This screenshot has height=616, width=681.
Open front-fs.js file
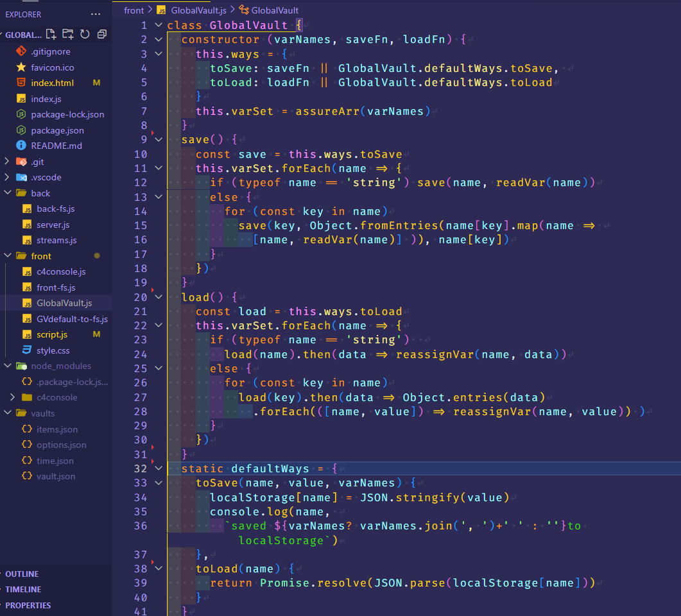[56, 287]
